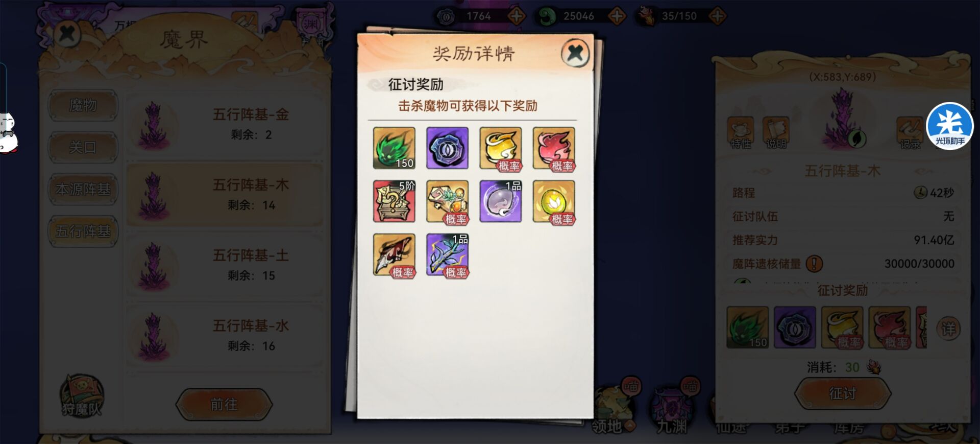Open the 5阶 treasure chest reward icon
Viewport: 980px width, 444px height.
click(394, 201)
